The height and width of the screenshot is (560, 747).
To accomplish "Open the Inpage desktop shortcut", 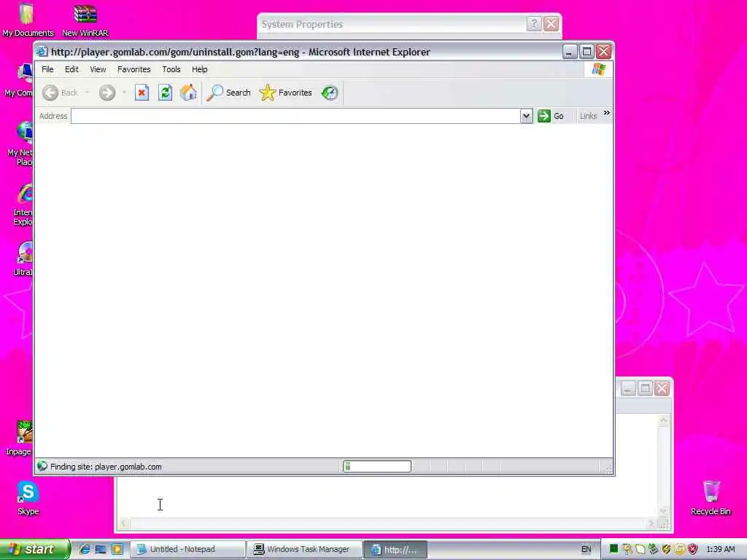I will point(19,438).
